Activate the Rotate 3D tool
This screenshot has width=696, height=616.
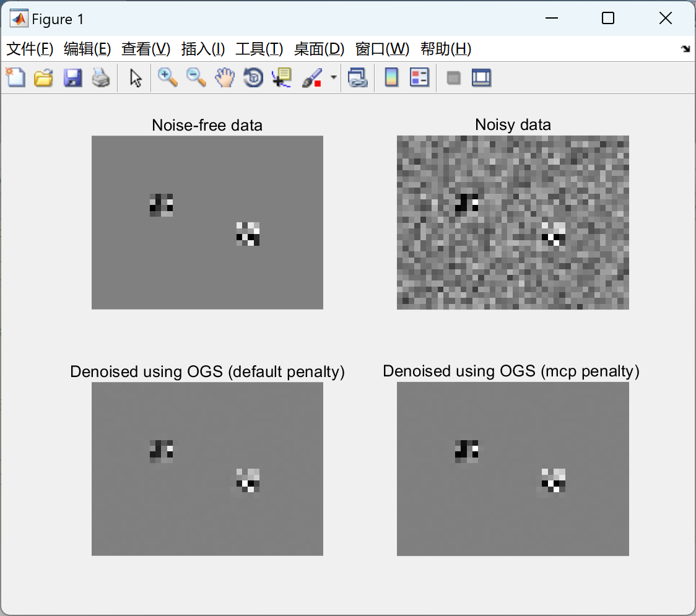[x=253, y=77]
